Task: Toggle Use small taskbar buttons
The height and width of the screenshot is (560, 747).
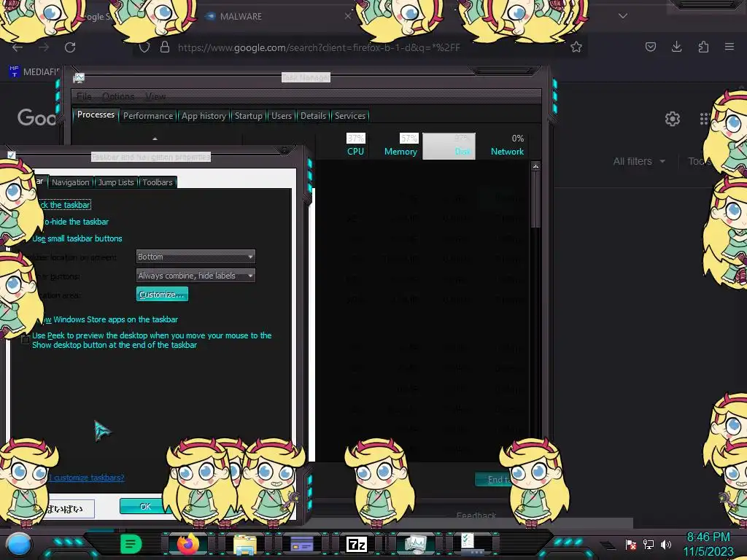Action: (77, 238)
